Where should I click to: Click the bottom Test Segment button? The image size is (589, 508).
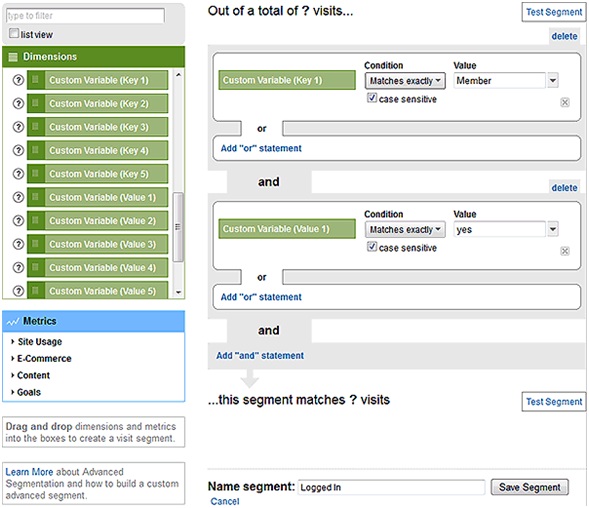(x=554, y=402)
